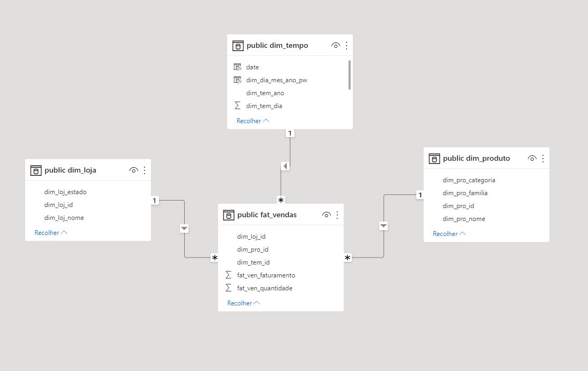Click the many marker left of fat_vendas

coord(214,258)
